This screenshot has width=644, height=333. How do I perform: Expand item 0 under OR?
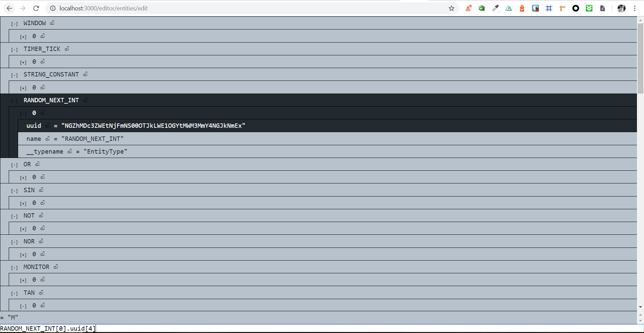(x=23, y=178)
